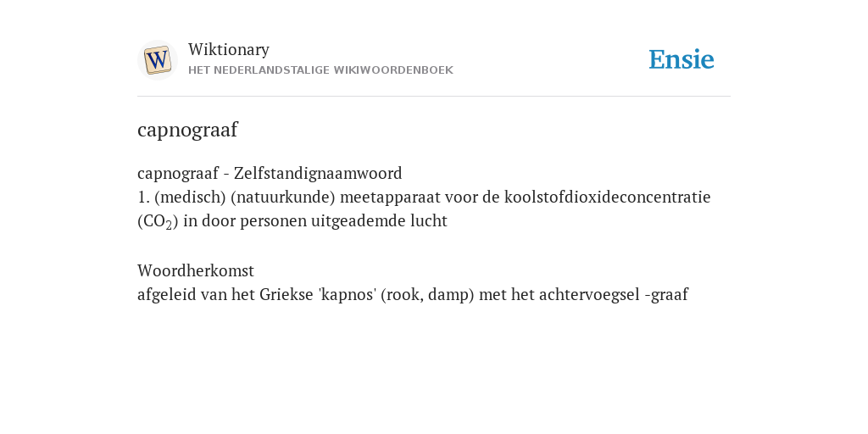The image size is (868, 434).
Task: Click the word 'meetapparaat'
Action: click(x=390, y=197)
